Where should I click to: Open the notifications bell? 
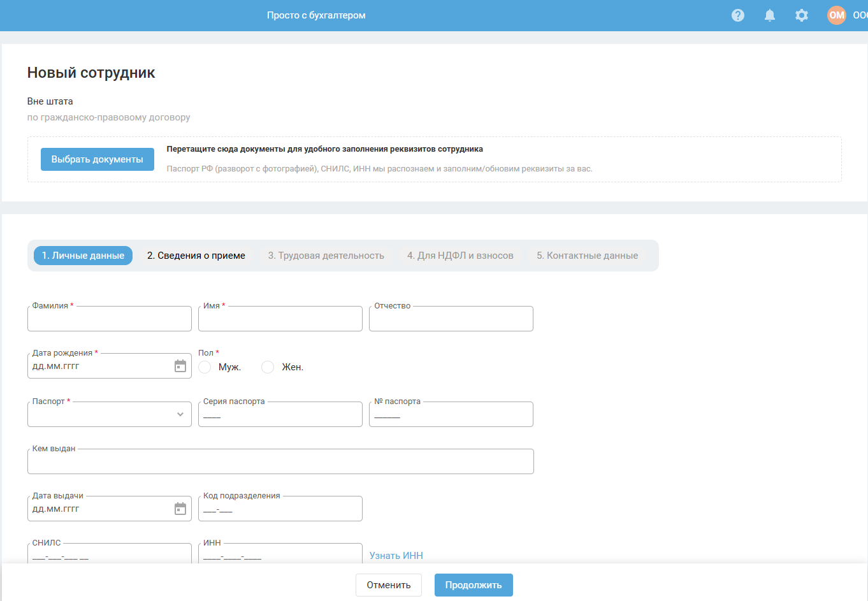[x=770, y=15]
